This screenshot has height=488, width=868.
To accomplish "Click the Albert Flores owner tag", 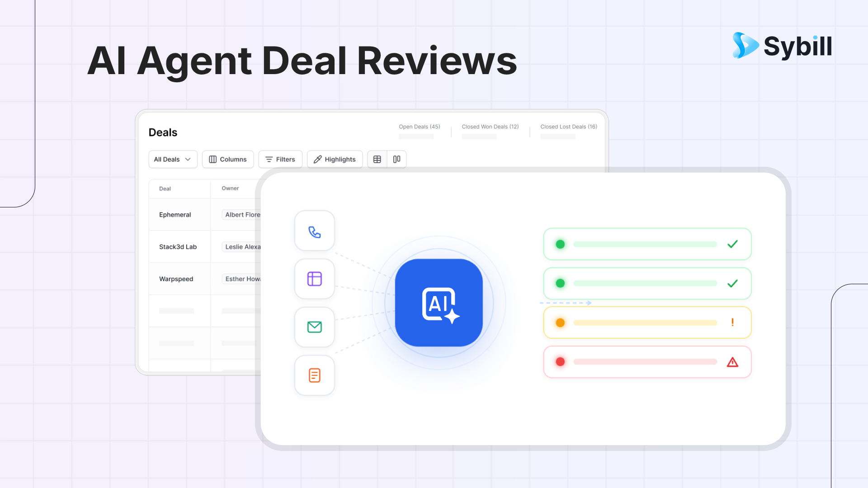I will [x=241, y=215].
